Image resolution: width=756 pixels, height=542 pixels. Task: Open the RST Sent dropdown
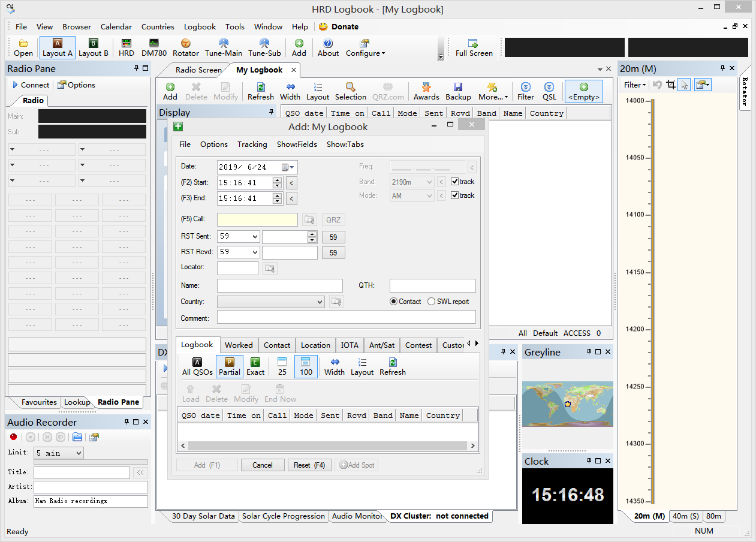pos(254,236)
